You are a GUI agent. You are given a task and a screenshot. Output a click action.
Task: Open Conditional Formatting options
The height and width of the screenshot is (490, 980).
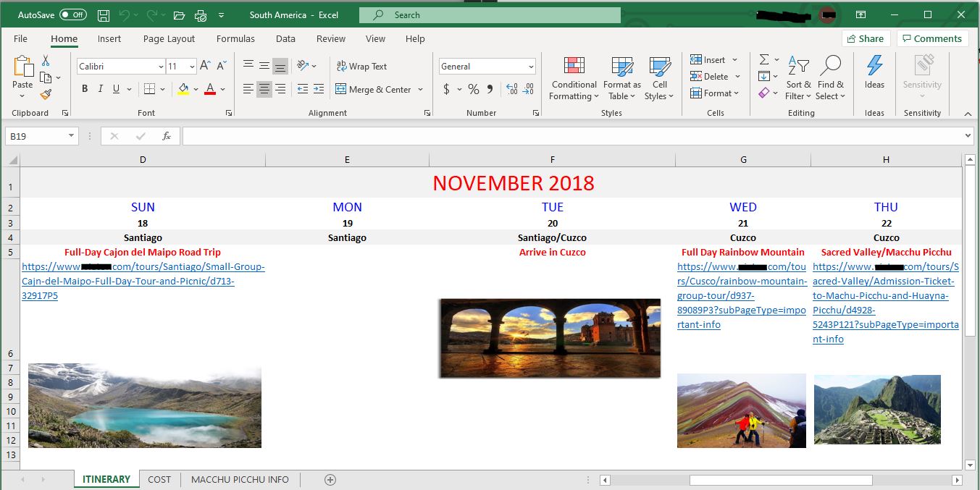(x=573, y=77)
